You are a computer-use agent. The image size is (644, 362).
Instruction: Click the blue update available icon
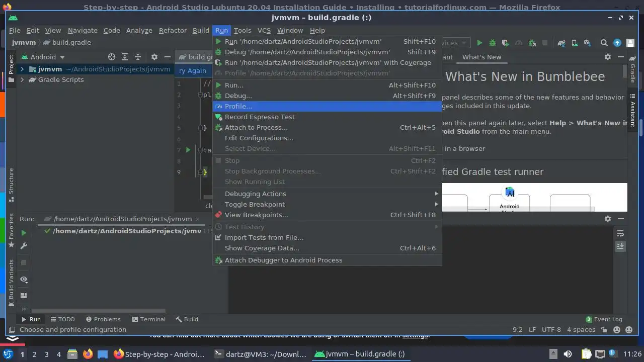click(617, 43)
